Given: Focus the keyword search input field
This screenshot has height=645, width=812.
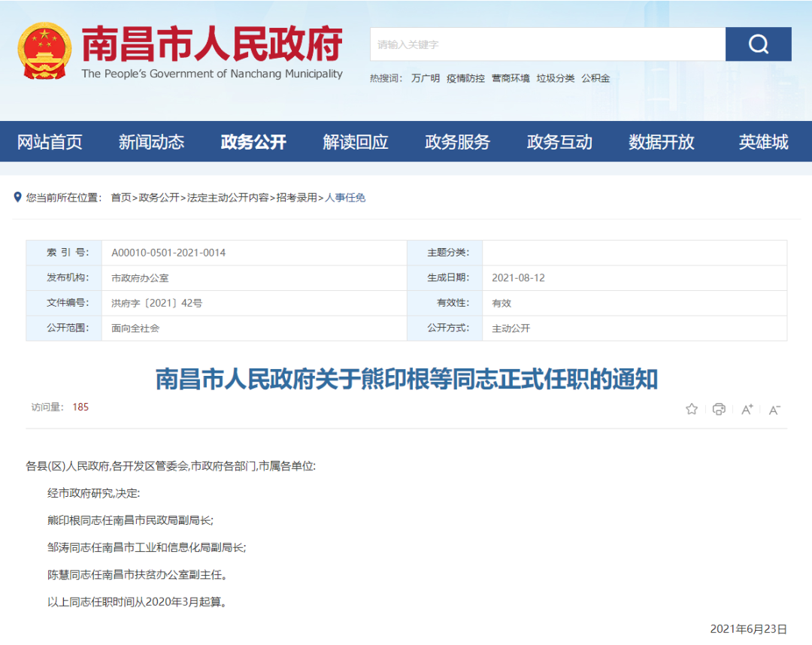Looking at the screenshot, I should coord(548,44).
